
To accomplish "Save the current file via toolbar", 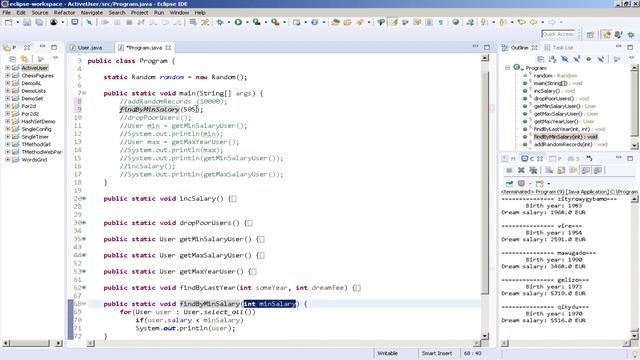I will [27, 22].
